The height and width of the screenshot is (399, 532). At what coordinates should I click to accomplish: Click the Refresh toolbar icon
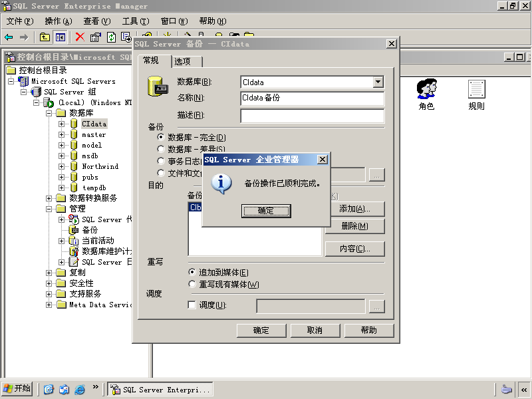111,37
